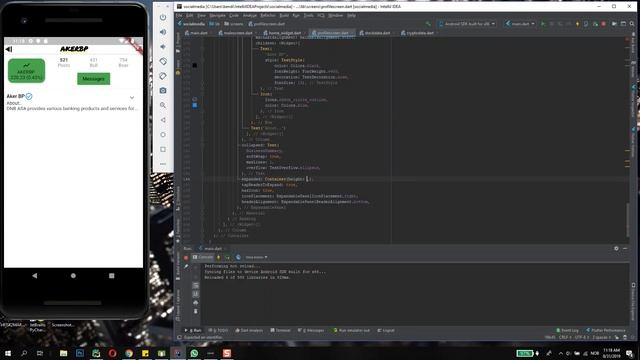Click the emulator power button

click(x=163, y=18)
